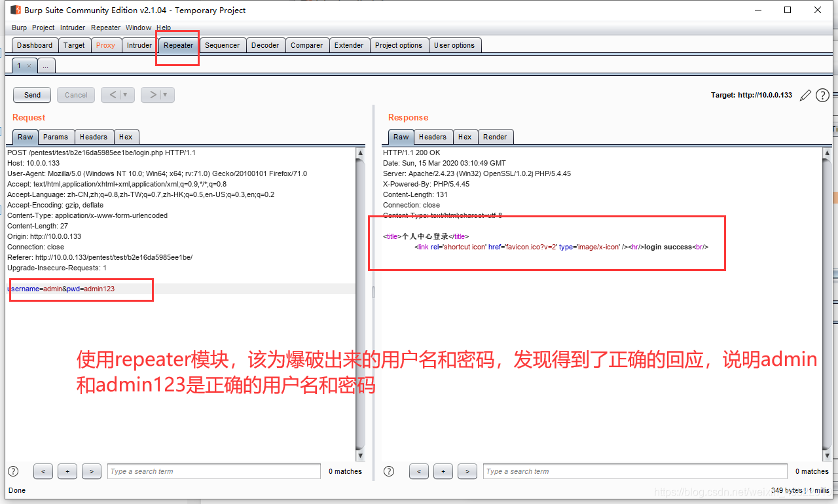
Task: Add new Repeater tab with ellipsis
Action: pyautogui.click(x=46, y=65)
